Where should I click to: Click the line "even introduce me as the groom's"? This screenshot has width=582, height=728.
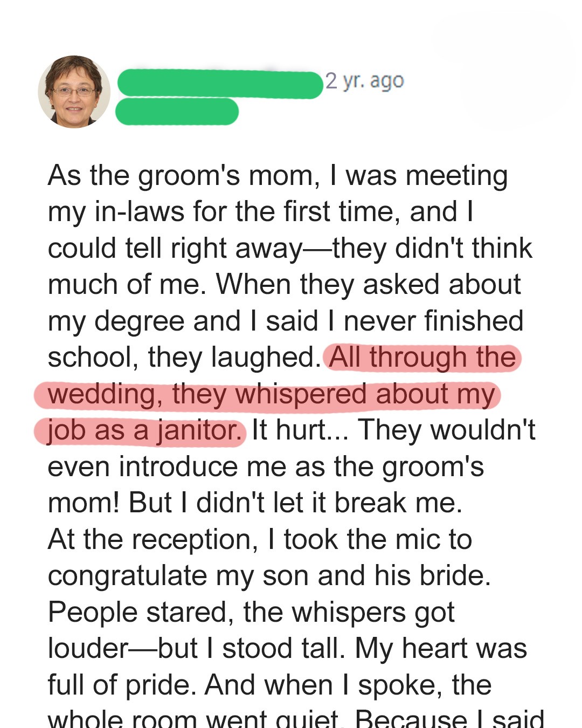(266, 466)
